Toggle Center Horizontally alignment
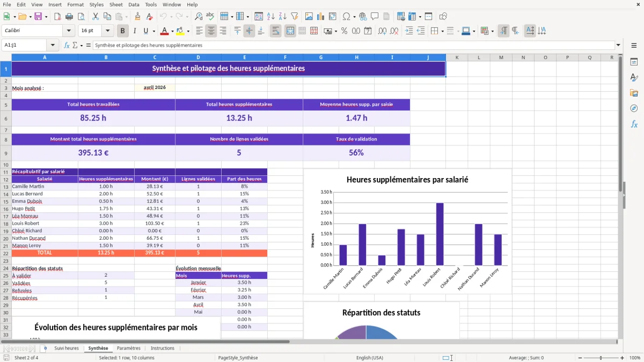 [x=211, y=31]
